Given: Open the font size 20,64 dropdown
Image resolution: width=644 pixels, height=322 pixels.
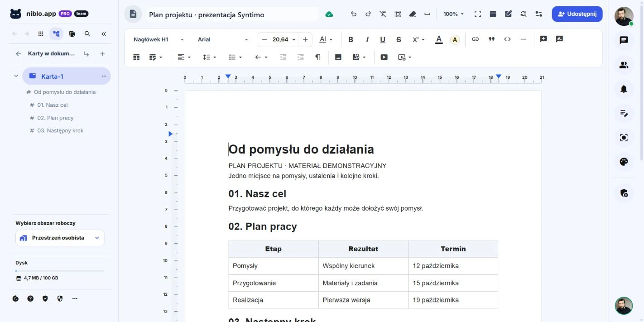Looking at the screenshot, I should tap(284, 39).
